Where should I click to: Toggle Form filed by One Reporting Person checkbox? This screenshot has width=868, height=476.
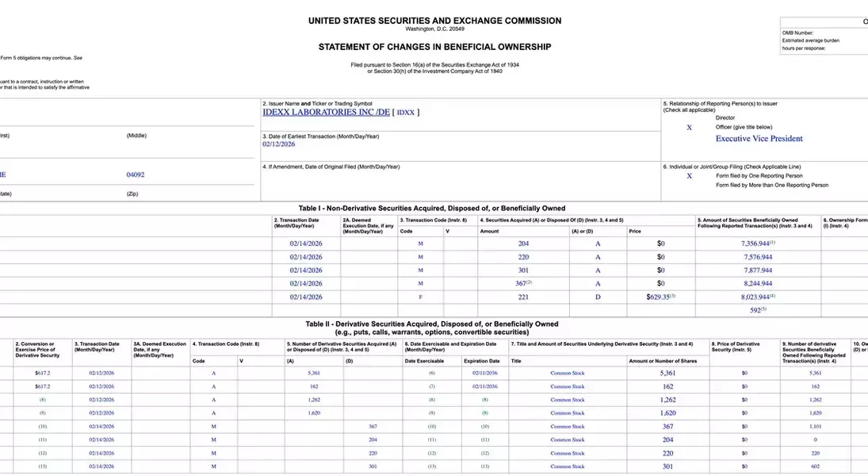coord(689,175)
